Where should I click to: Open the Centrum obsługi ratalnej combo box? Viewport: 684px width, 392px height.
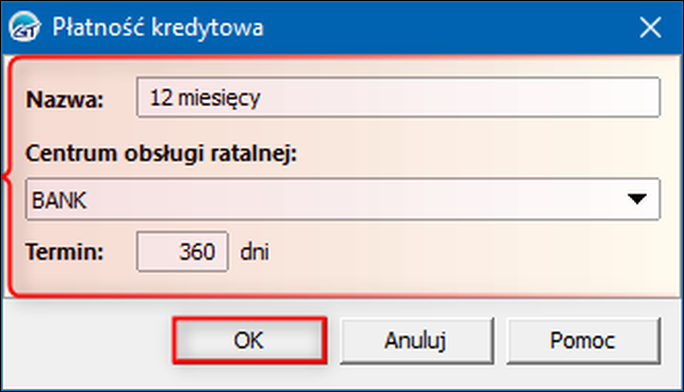pos(343,199)
